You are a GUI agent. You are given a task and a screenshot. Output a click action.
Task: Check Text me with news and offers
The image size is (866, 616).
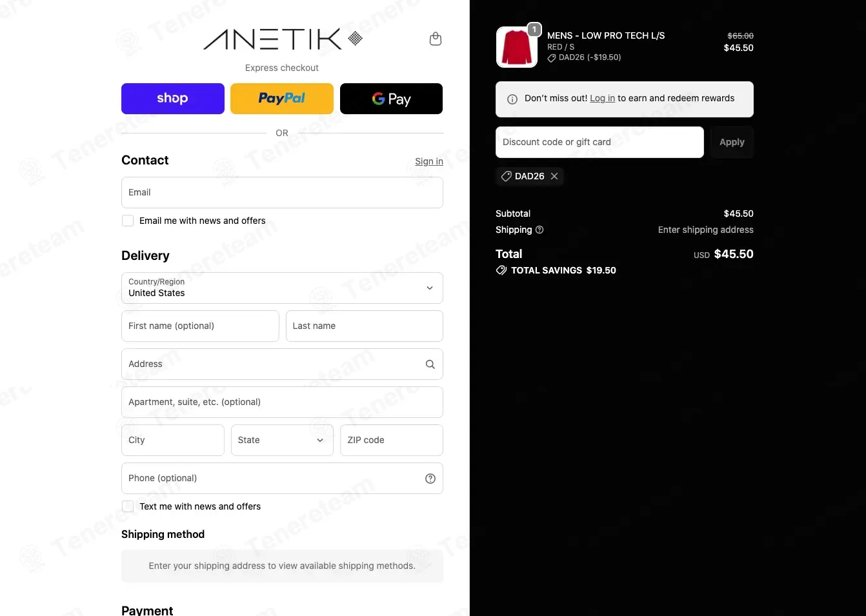click(128, 506)
